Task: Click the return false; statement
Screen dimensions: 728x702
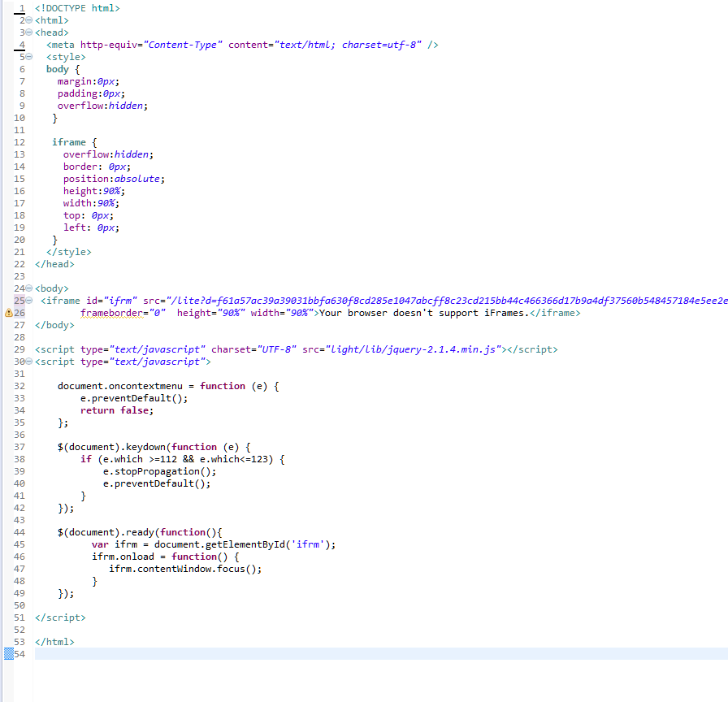Action: tap(116, 410)
